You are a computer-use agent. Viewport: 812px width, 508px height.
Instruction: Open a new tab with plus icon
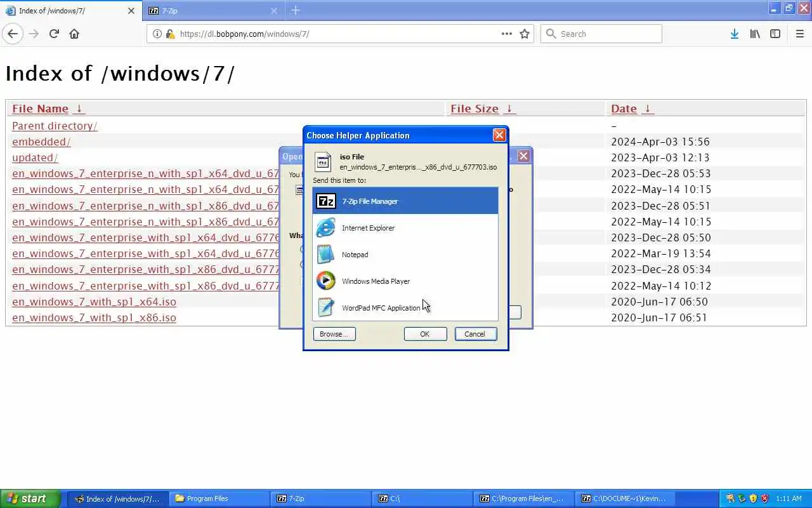tap(296, 10)
